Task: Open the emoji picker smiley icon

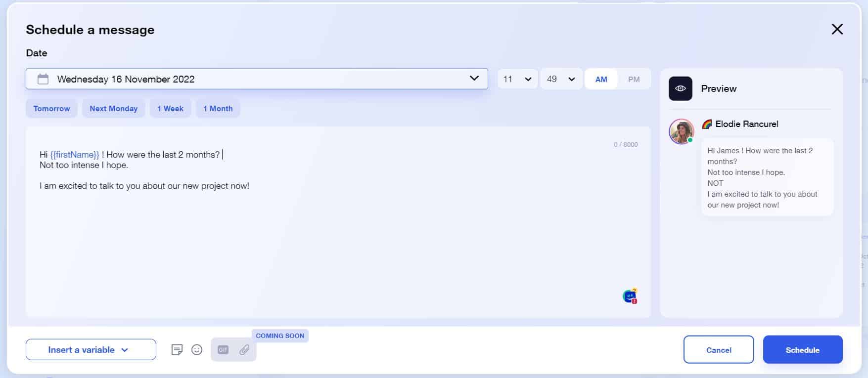Action: click(197, 350)
